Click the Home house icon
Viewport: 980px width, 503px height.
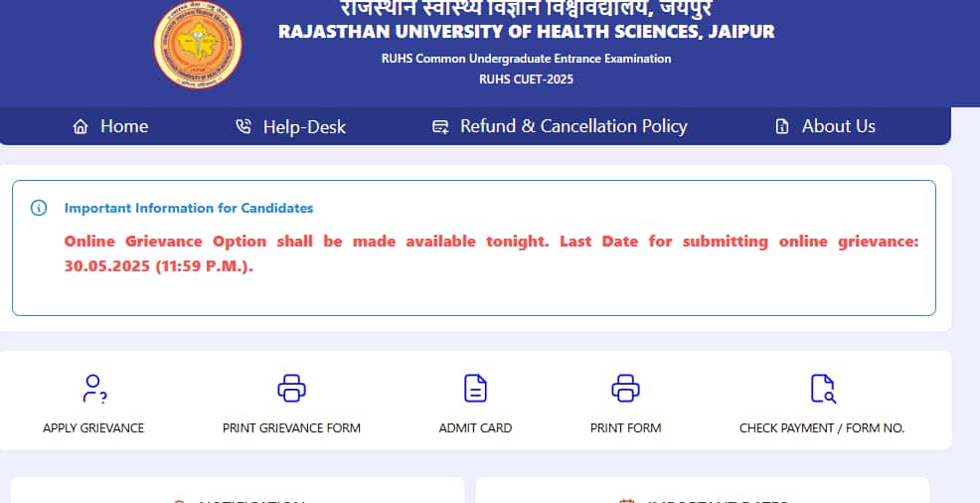point(81,126)
